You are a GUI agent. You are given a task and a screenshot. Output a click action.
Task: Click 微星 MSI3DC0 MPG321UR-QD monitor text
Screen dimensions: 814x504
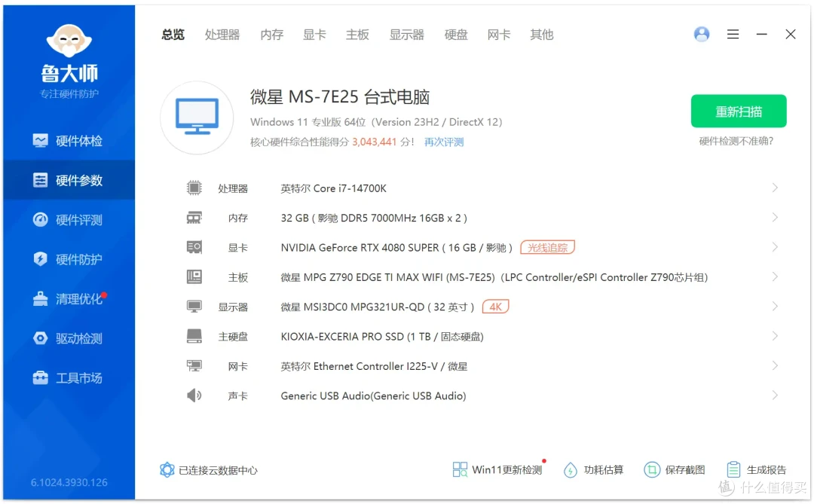pos(378,307)
